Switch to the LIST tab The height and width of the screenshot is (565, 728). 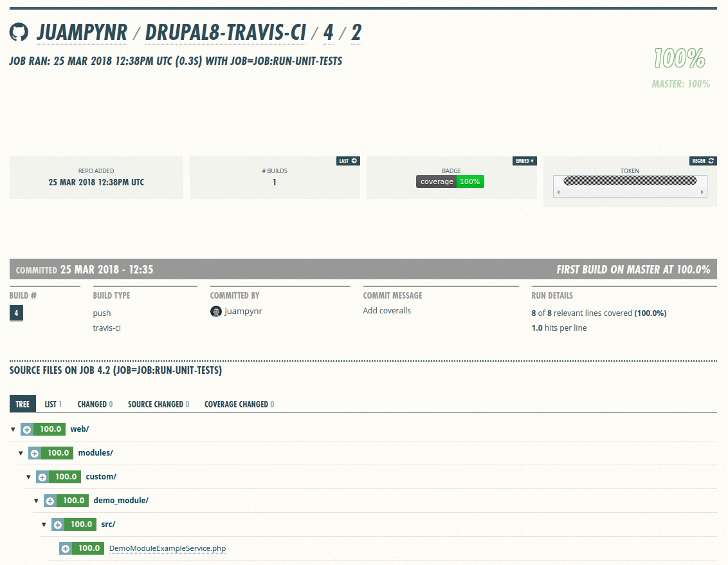pyautogui.click(x=53, y=404)
